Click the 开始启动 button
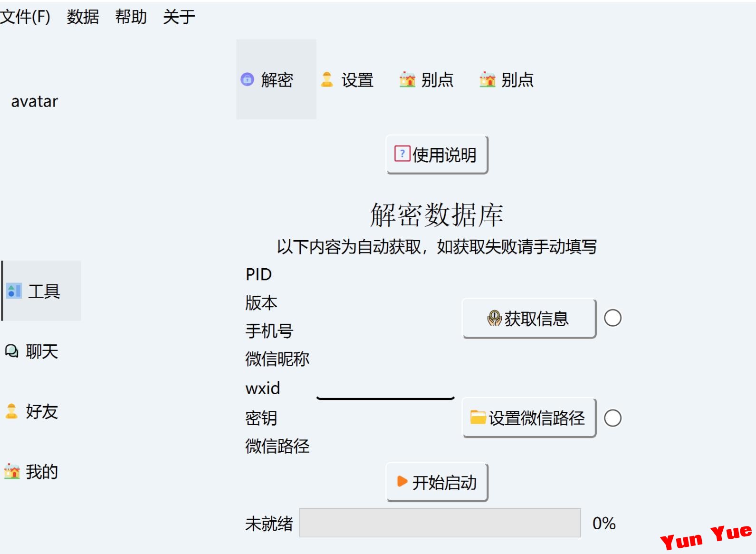The image size is (756, 554). point(437,482)
